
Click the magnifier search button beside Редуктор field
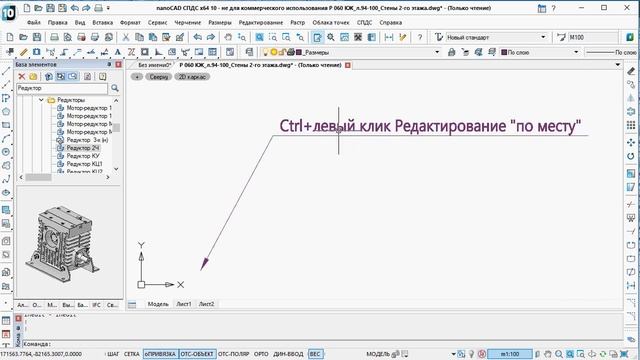[x=115, y=88]
